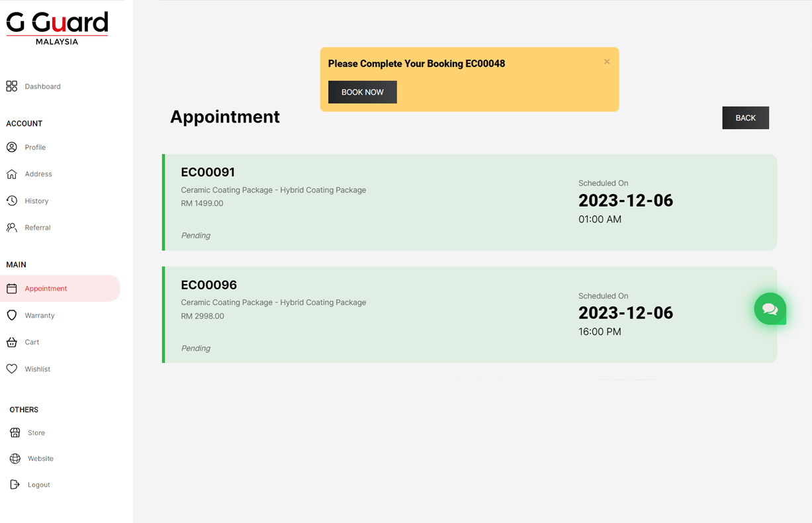The width and height of the screenshot is (812, 523).
Task: Click the History clock icon
Action: pos(12,201)
